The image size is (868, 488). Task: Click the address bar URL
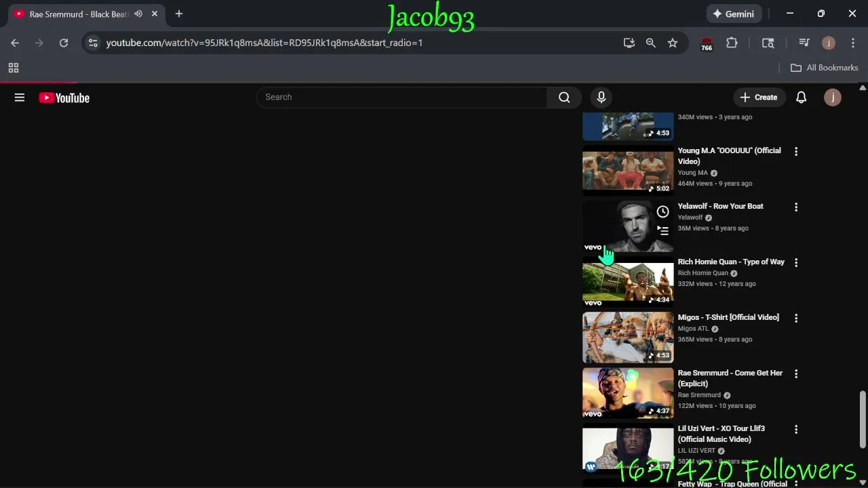[264, 43]
